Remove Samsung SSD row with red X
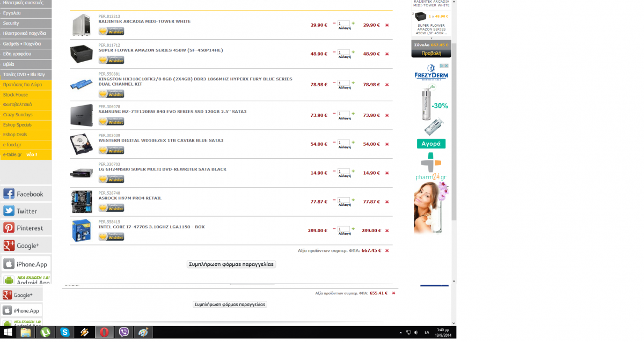644x342 pixels. pyautogui.click(x=387, y=115)
